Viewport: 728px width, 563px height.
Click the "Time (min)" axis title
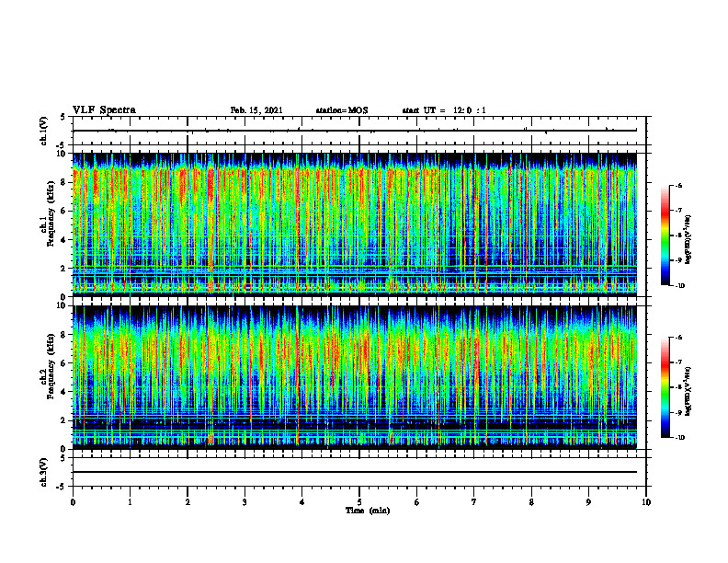[x=368, y=511]
